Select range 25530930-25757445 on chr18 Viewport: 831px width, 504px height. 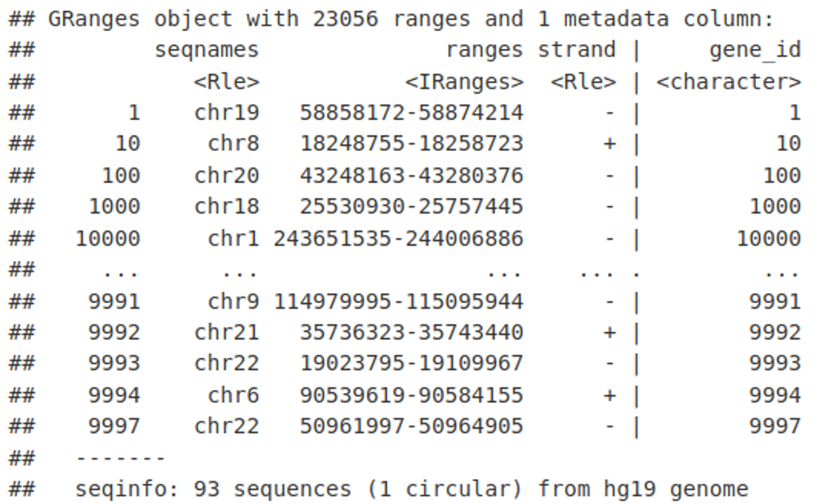point(411,207)
